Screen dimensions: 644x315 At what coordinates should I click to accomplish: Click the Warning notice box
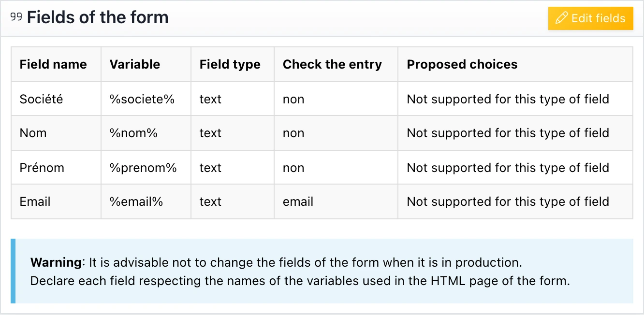pos(322,272)
